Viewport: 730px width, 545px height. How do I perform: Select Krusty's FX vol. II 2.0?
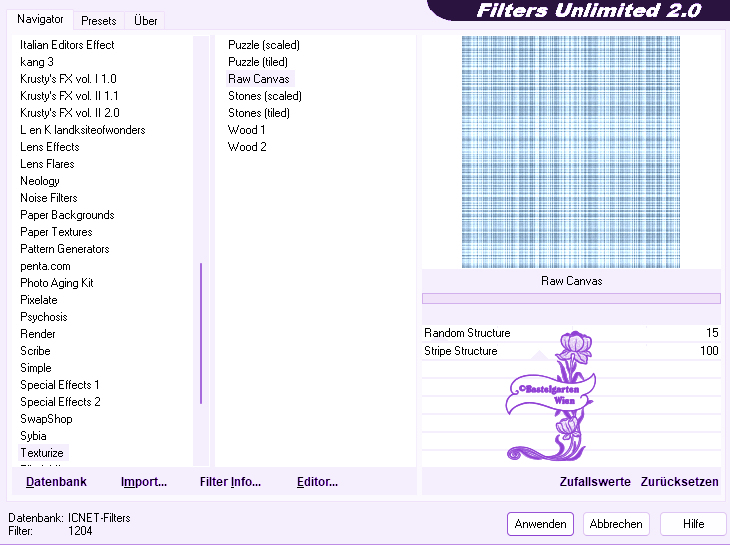tap(69, 113)
